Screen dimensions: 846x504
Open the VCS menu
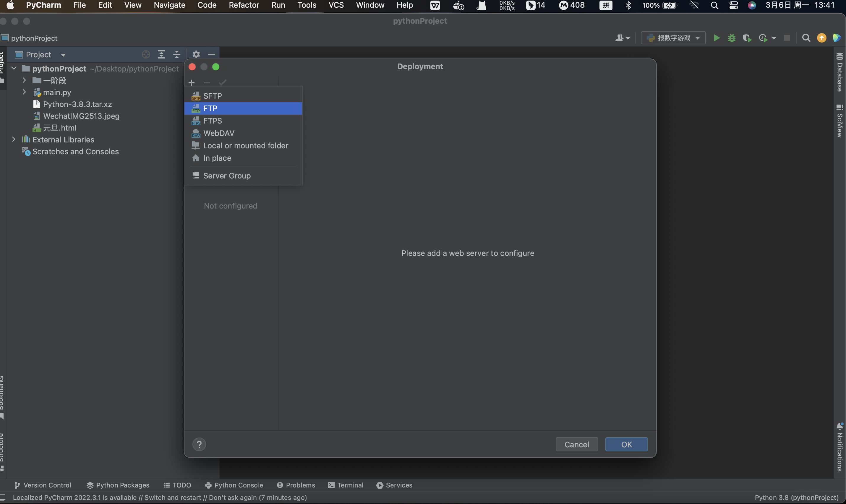click(x=336, y=5)
